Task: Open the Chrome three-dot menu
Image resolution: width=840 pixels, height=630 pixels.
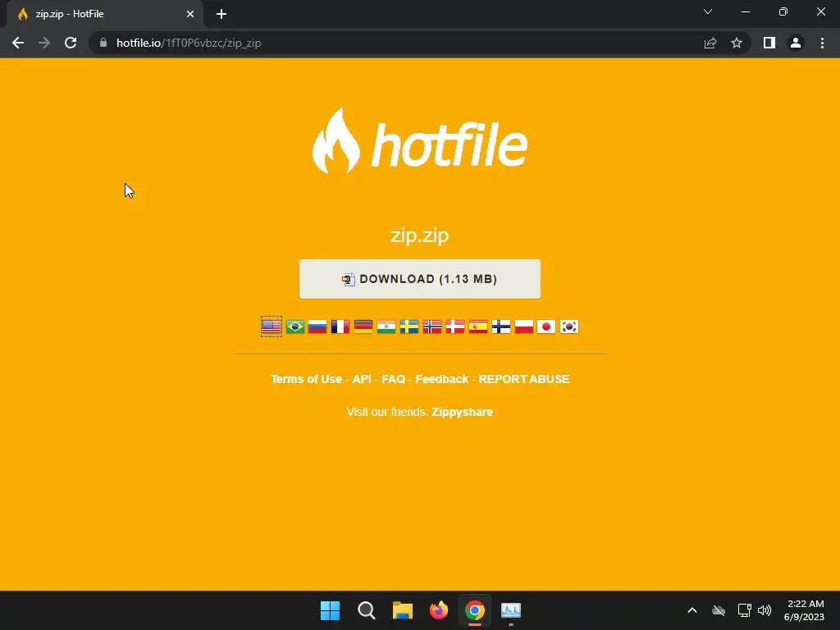Action: (822, 43)
